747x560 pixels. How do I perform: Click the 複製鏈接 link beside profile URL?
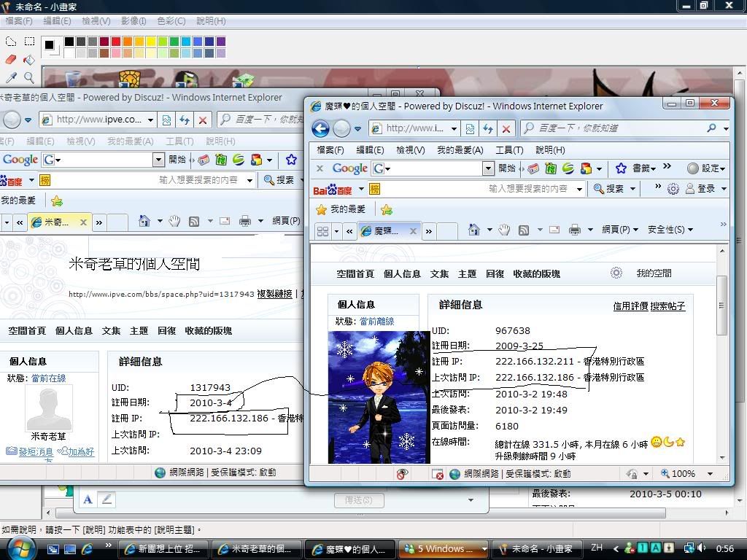[x=274, y=294]
